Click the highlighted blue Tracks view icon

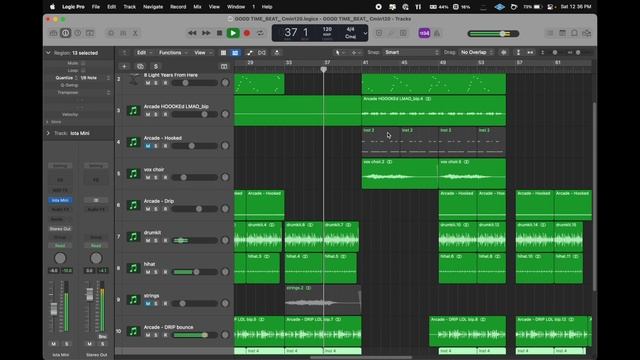[x=235, y=53]
